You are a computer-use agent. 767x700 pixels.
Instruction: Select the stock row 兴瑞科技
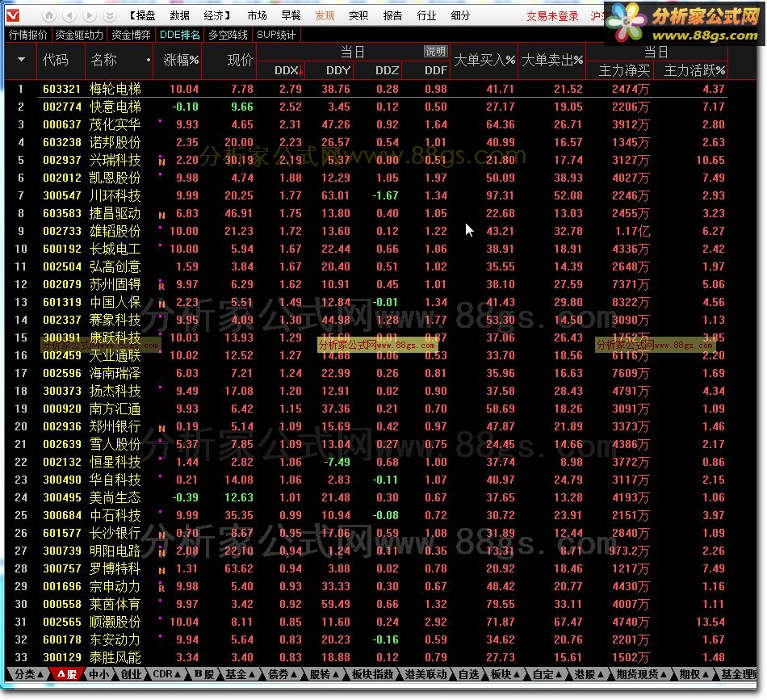[366, 160]
